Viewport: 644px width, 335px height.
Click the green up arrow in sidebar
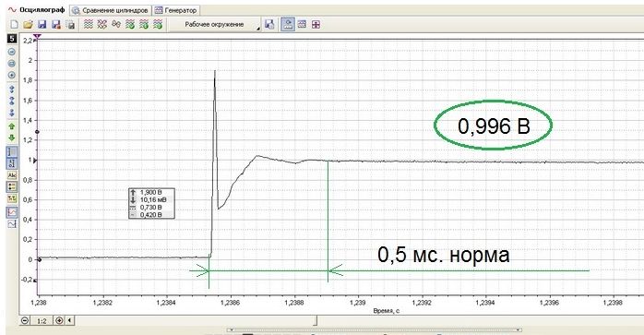point(12,126)
